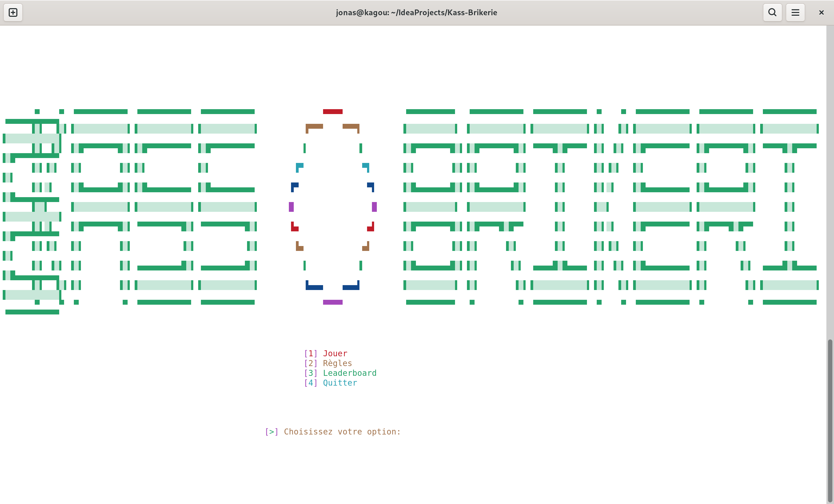Click the jonas@kagou window title

click(416, 12)
